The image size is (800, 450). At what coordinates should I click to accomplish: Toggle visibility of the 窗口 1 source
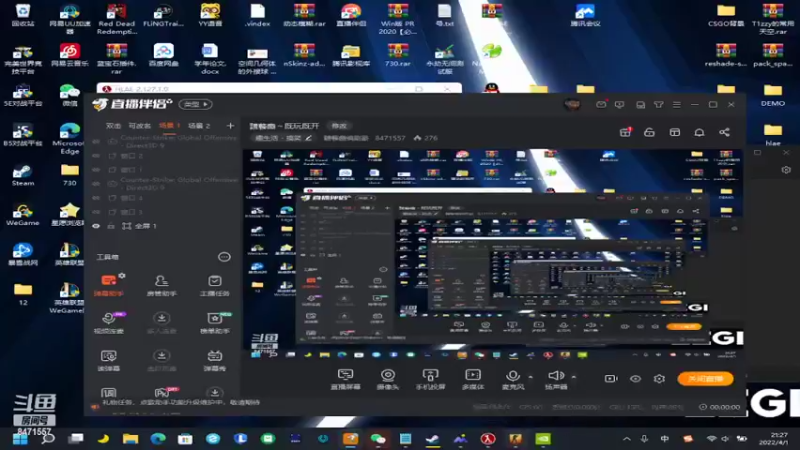[x=96, y=169]
